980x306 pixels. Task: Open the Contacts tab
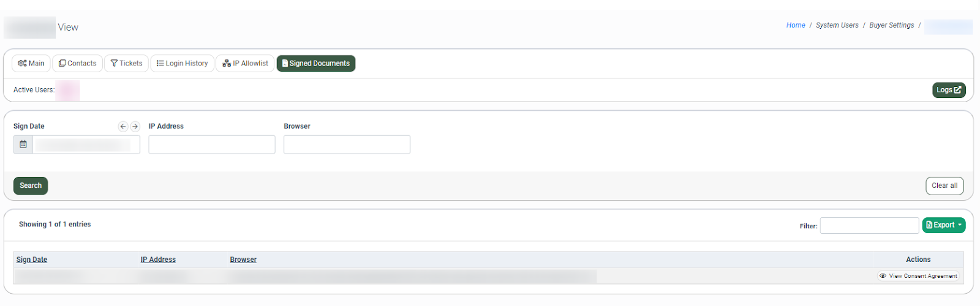click(x=78, y=64)
